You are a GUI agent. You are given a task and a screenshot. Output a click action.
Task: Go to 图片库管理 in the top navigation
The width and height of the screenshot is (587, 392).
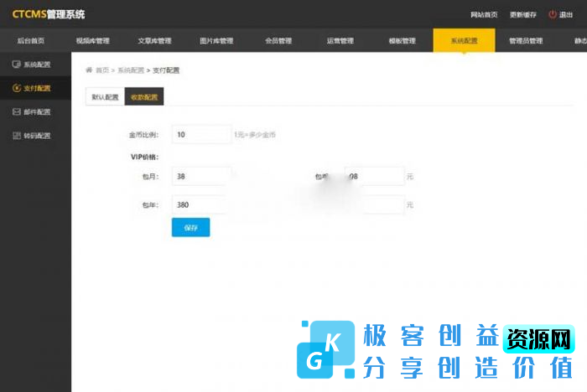tap(216, 41)
